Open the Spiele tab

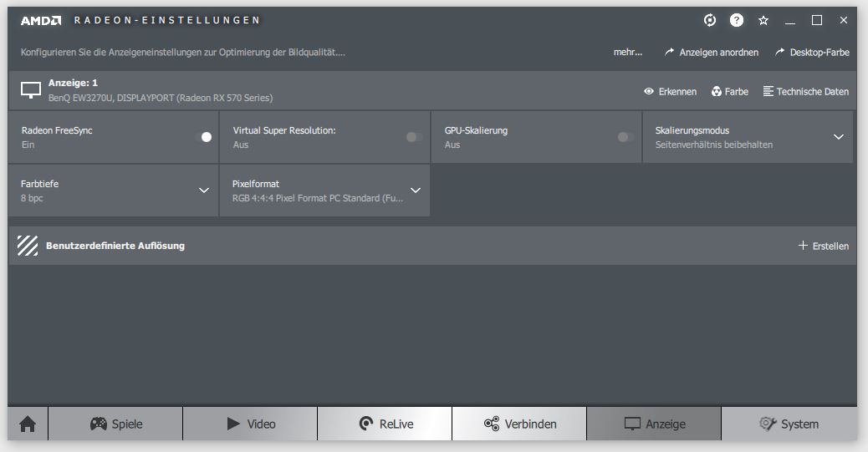click(115, 424)
